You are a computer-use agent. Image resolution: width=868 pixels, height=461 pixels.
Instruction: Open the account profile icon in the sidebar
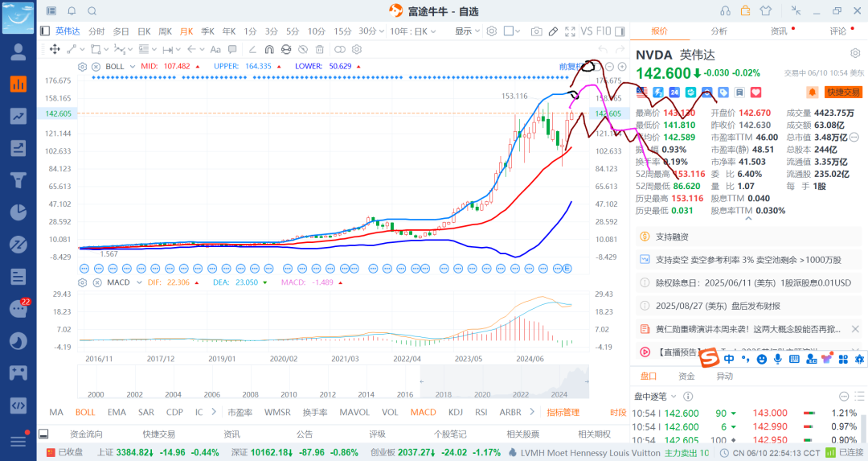[18, 52]
